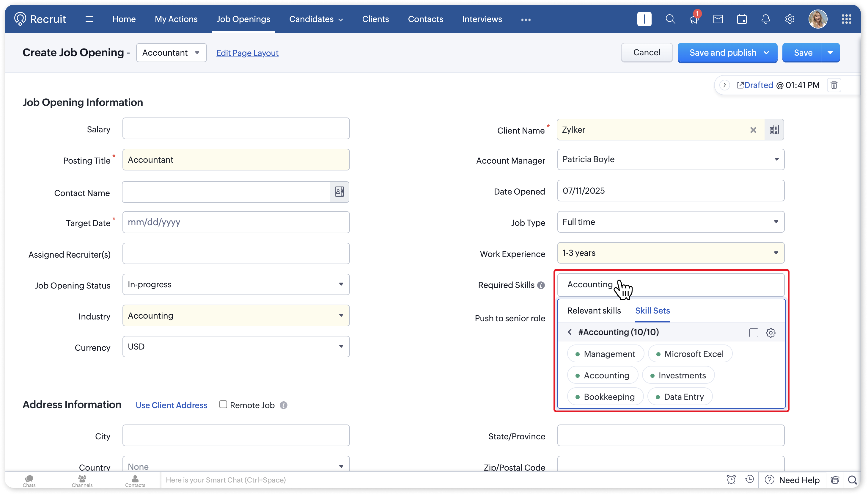Click the Save and publish button
The height and width of the screenshot is (495, 868).
[x=723, y=53]
